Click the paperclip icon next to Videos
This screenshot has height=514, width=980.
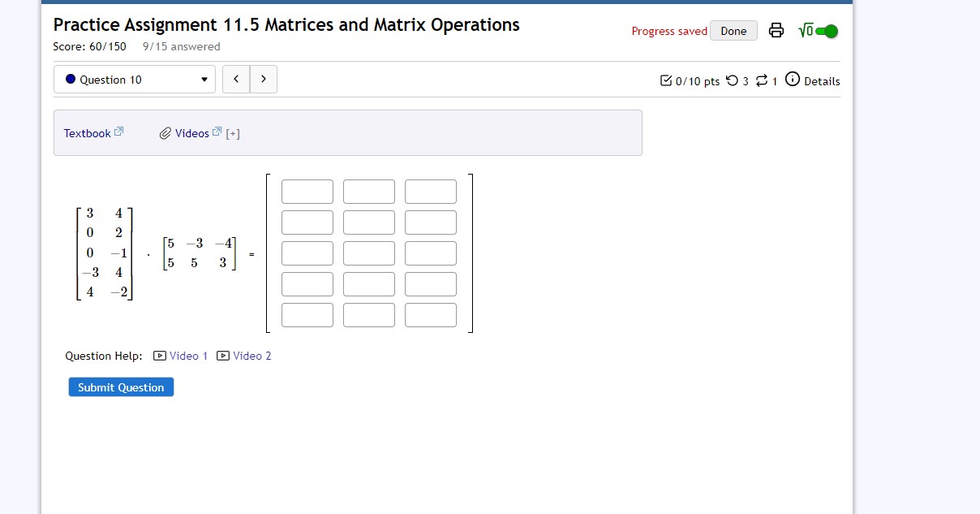[x=165, y=132]
